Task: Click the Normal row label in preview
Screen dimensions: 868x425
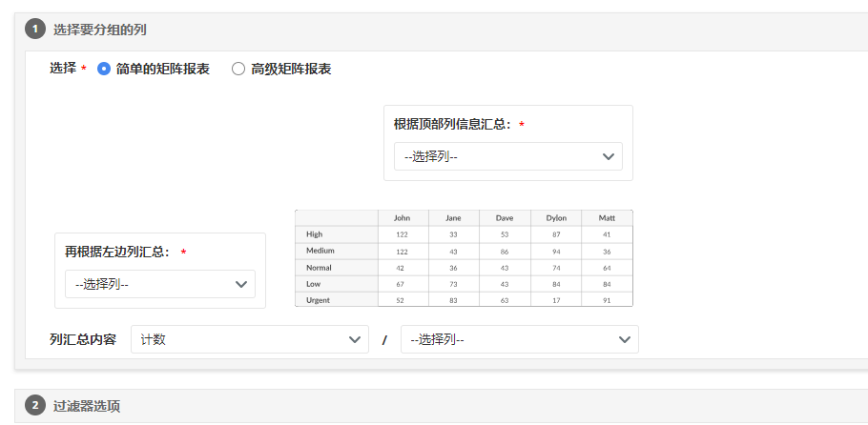Action: pos(320,268)
